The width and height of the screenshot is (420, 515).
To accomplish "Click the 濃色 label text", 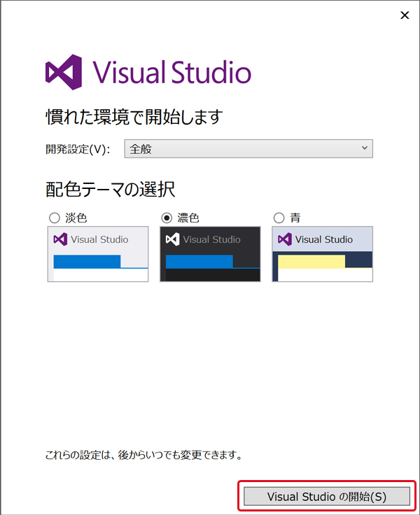I will click(x=188, y=218).
